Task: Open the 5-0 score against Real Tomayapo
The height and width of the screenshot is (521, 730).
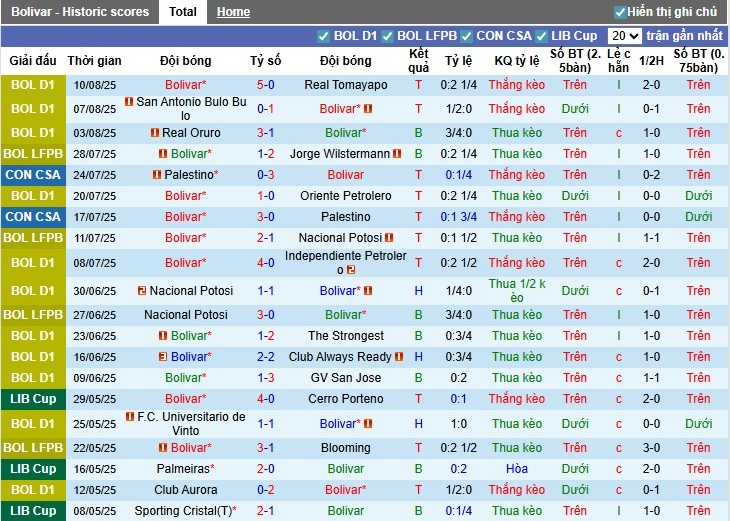Action: (265, 85)
